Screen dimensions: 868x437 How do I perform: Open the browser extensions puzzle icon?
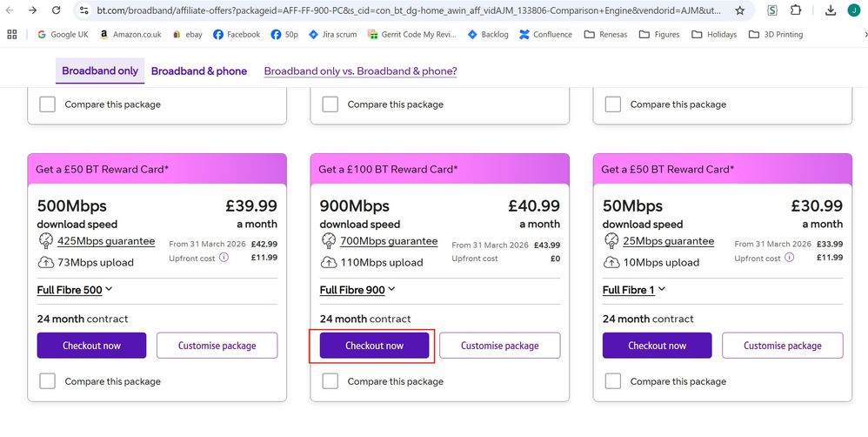click(796, 10)
